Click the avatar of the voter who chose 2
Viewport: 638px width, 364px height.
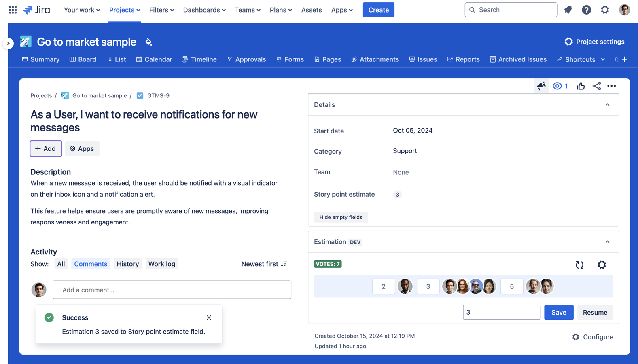click(x=405, y=286)
